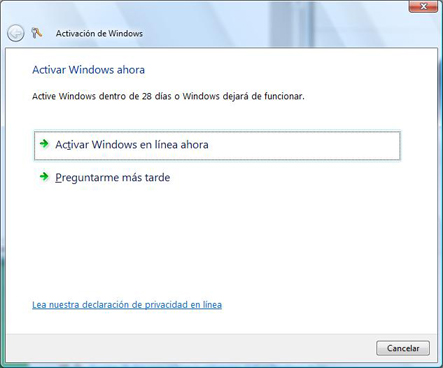Click the keys icon beside Activación de Windows

point(37,33)
